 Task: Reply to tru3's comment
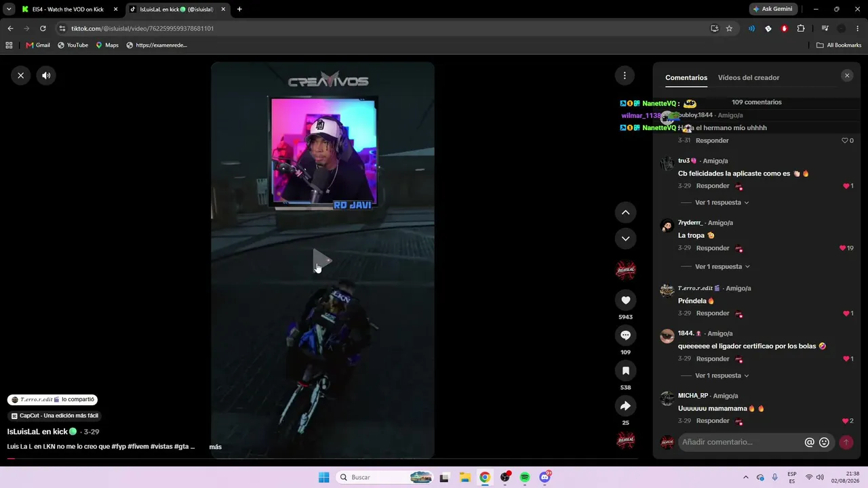click(x=713, y=186)
